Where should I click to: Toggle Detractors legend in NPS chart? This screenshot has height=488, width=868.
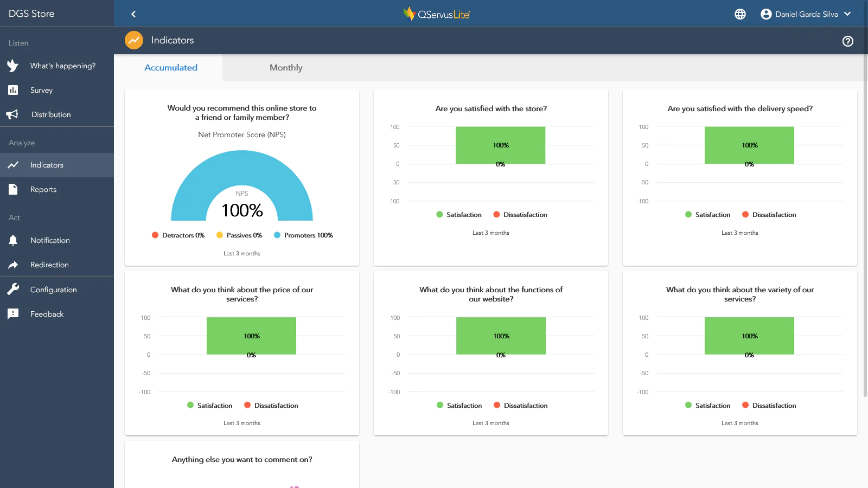[x=178, y=235]
